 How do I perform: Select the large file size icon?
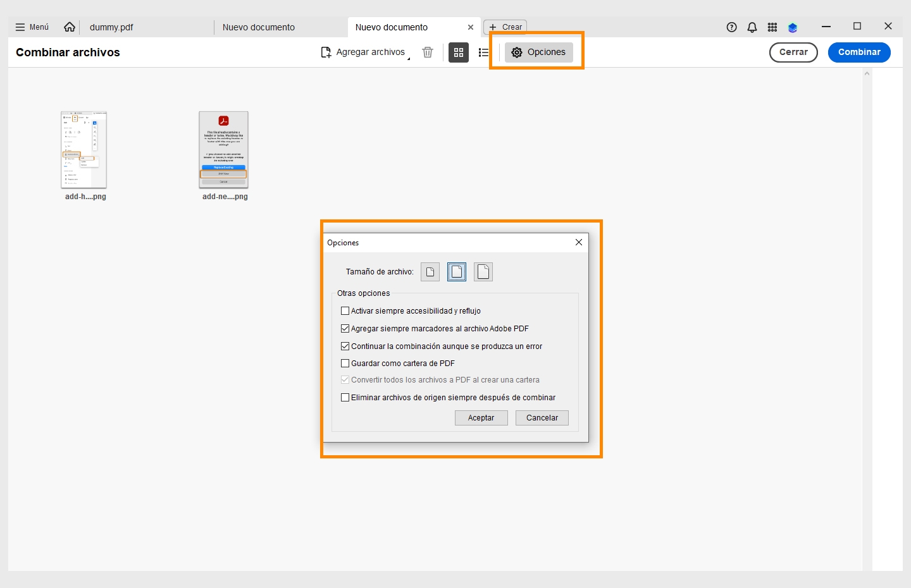[483, 272]
